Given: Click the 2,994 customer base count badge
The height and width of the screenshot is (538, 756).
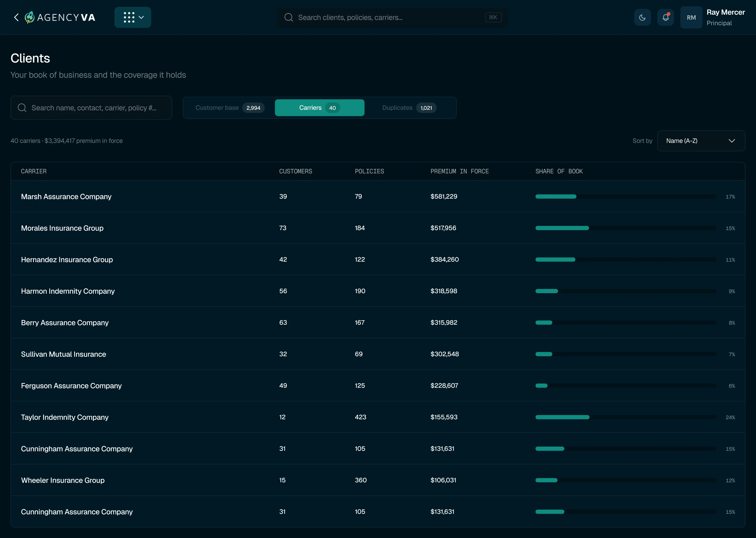Looking at the screenshot, I should [253, 108].
